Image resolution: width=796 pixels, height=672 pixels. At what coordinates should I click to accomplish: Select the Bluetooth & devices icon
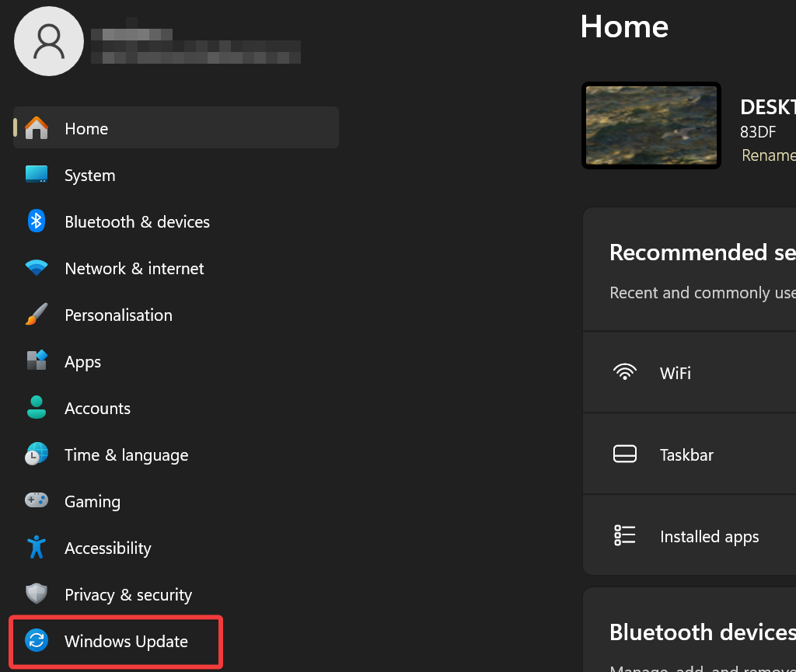tap(37, 221)
